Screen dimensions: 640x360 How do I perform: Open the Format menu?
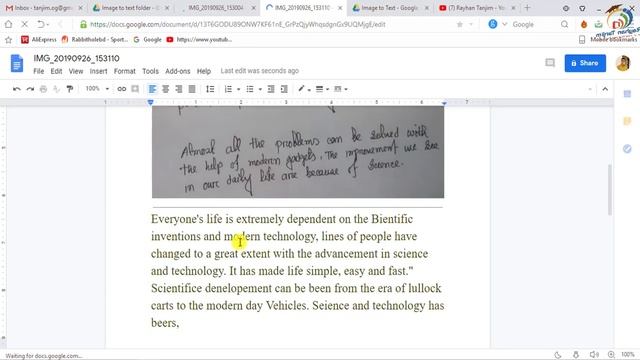pos(124,71)
